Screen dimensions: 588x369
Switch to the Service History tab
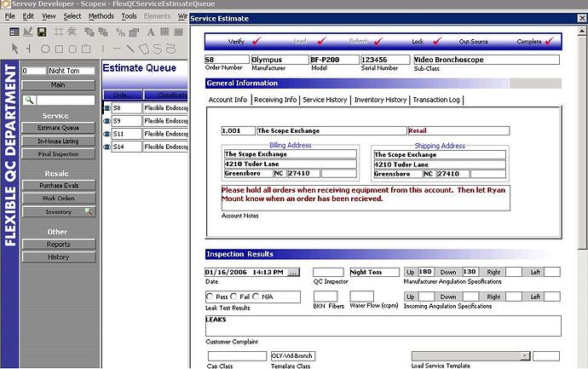(325, 100)
